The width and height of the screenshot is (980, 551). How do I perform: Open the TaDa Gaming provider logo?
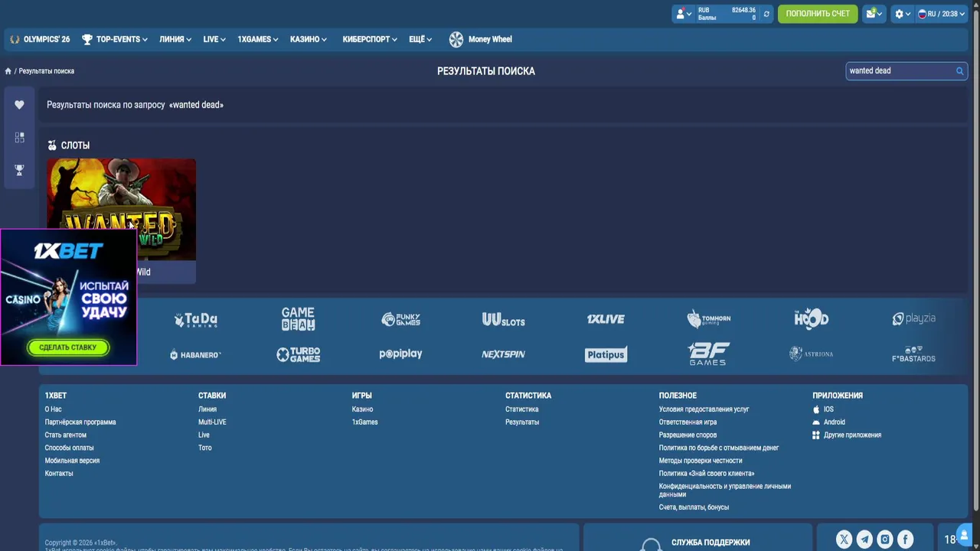(196, 320)
